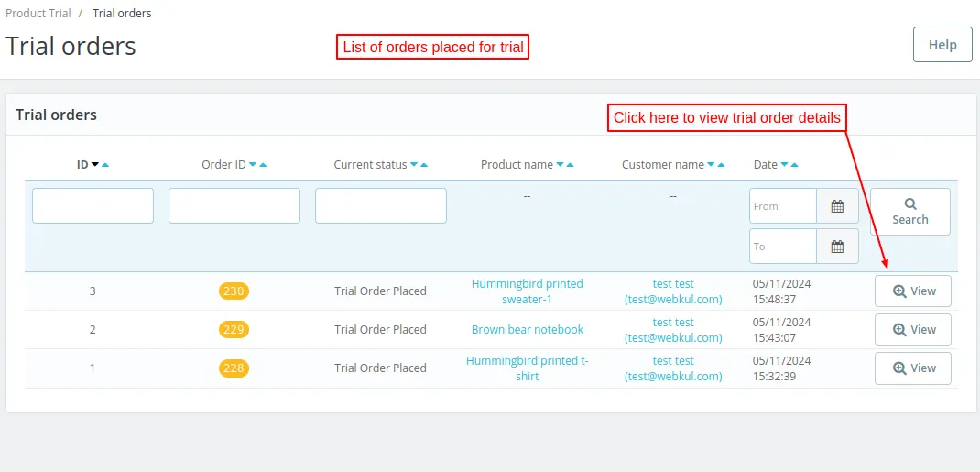This screenshot has width=980, height=472.
Task: Sort Current status column descending
Action: pos(414,165)
